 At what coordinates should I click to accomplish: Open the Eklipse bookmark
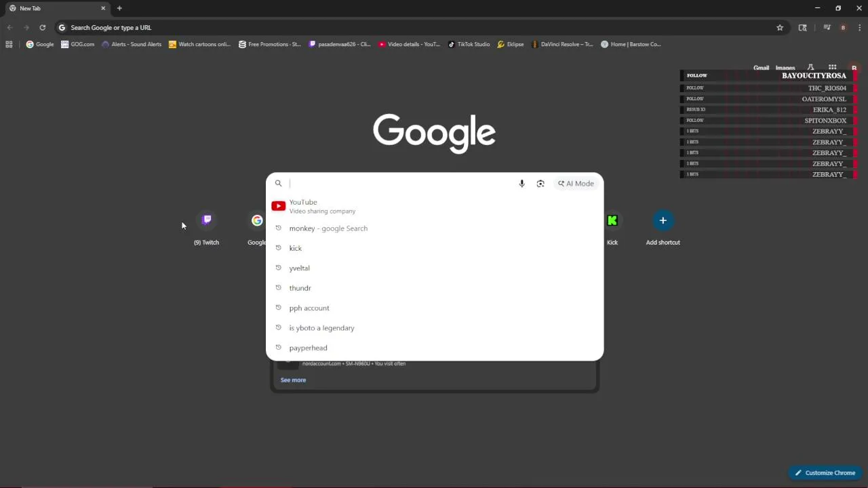click(x=511, y=44)
